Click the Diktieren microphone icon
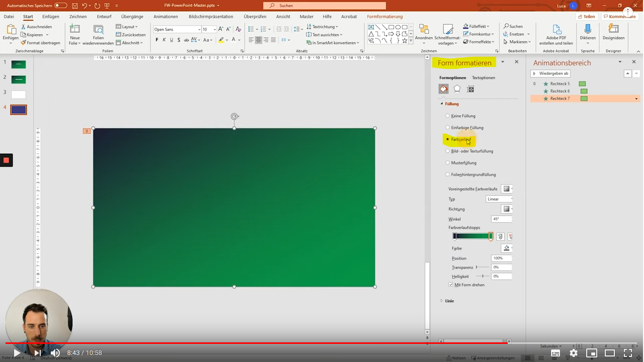 pyautogui.click(x=588, y=29)
